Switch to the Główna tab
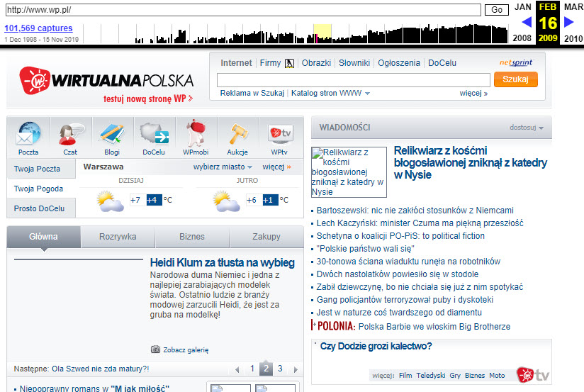This screenshot has width=584, height=392. click(x=43, y=237)
